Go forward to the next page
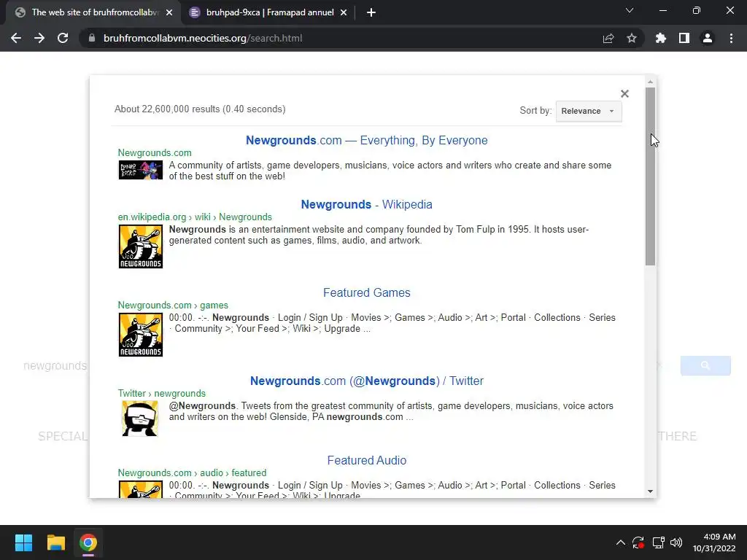Image resolution: width=747 pixels, height=560 pixels. pos(39,38)
